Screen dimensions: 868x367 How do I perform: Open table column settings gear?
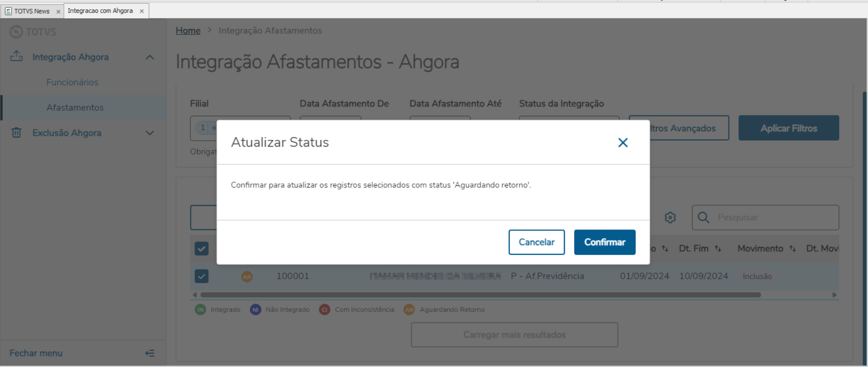tap(670, 218)
